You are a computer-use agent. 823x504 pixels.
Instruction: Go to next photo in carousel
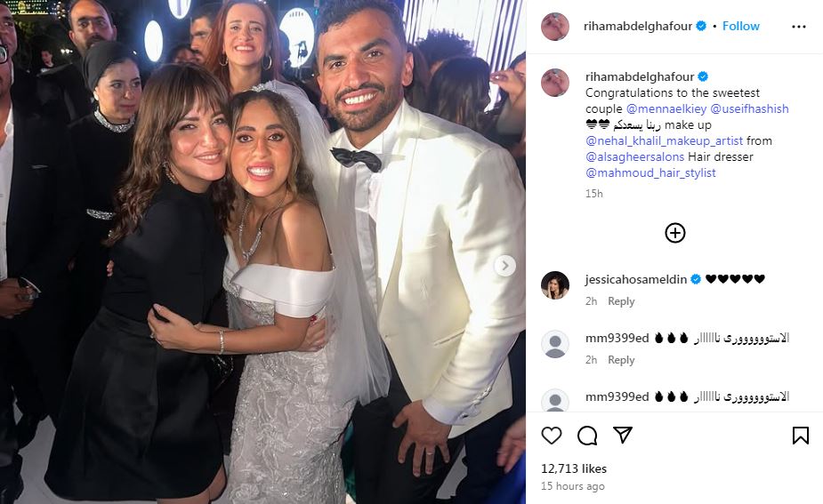(504, 265)
